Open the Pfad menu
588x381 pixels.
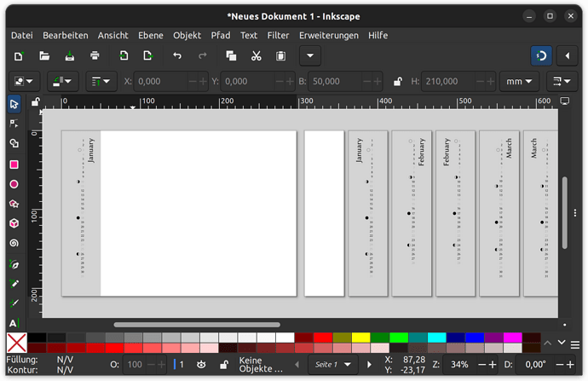pyautogui.click(x=220, y=35)
